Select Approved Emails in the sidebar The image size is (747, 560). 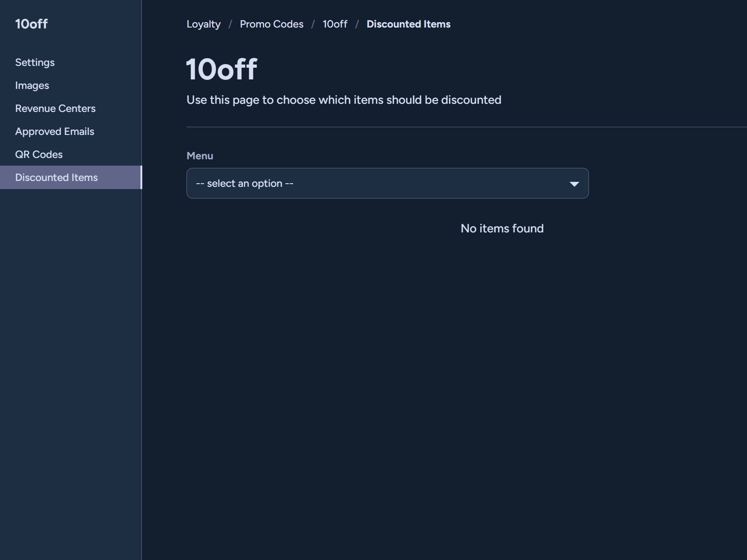click(55, 131)
